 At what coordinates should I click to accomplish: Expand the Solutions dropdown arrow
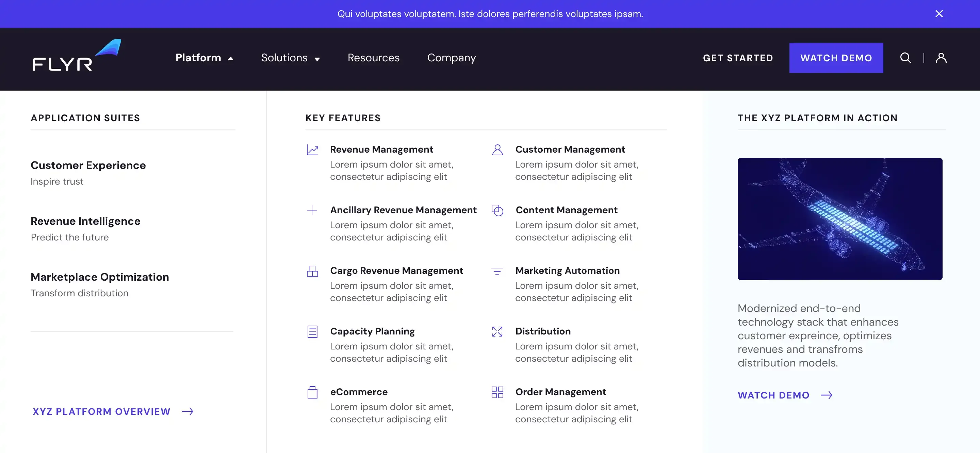coord(317,59)
